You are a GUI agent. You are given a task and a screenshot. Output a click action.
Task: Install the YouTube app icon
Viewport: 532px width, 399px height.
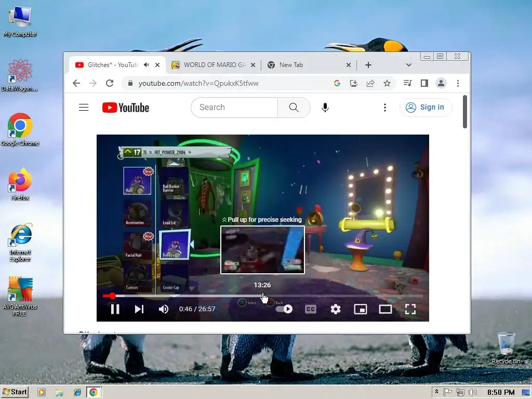pyautogui.click(x=353, y=83)
